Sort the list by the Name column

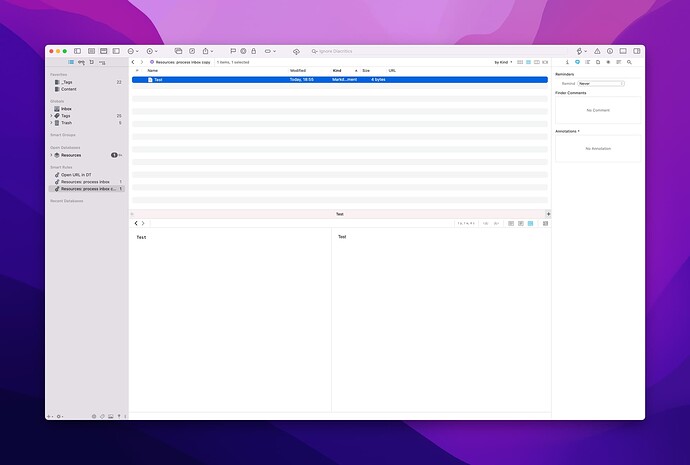pyautogui.click(x=152, y=70)
